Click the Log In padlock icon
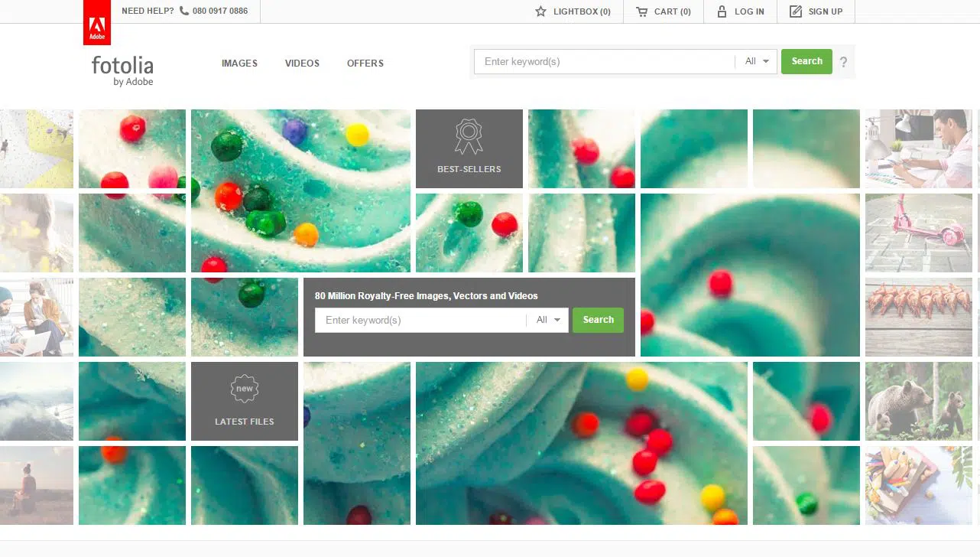Viewport: 980px width, 557px height. 722,11
